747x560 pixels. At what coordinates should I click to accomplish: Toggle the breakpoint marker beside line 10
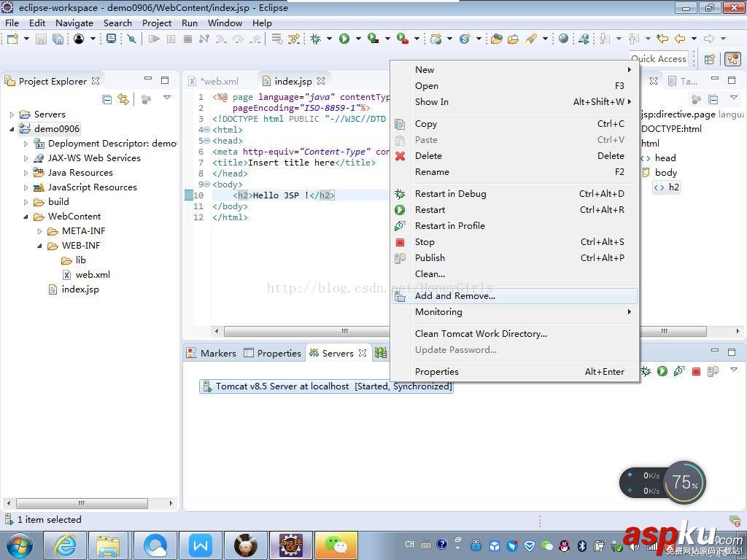click(x=189, y=195)
